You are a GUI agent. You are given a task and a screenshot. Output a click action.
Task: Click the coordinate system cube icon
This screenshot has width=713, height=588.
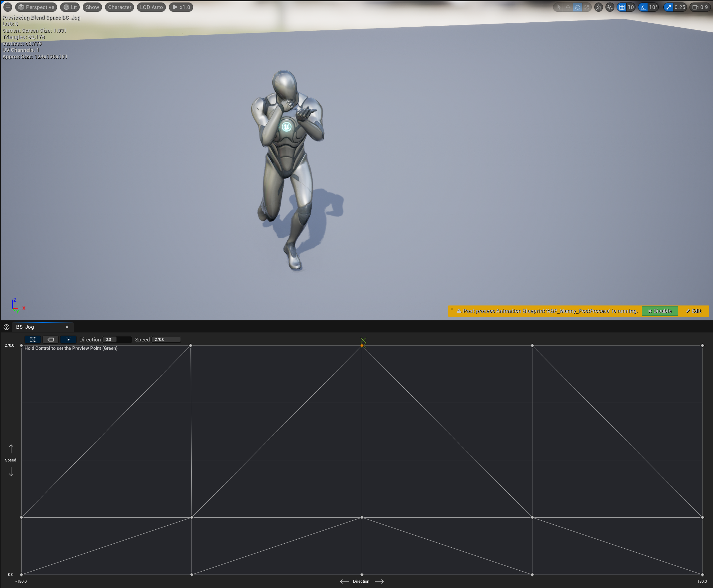point(599,7)
